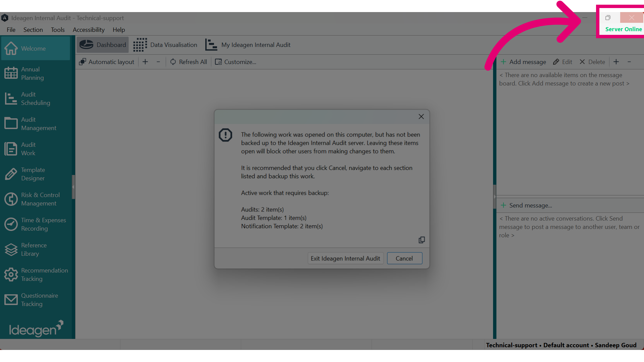
Task: Click the restore window button
Action: pos(608,18)
